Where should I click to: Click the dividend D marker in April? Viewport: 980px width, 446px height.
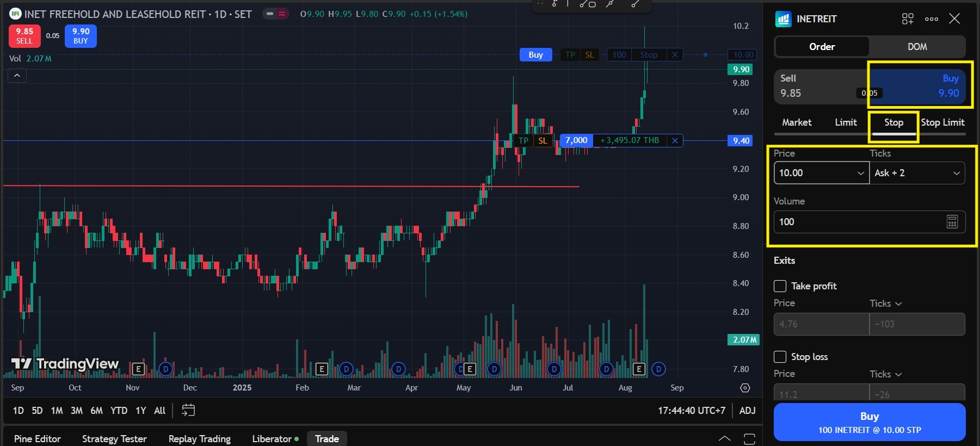point(398,369)
